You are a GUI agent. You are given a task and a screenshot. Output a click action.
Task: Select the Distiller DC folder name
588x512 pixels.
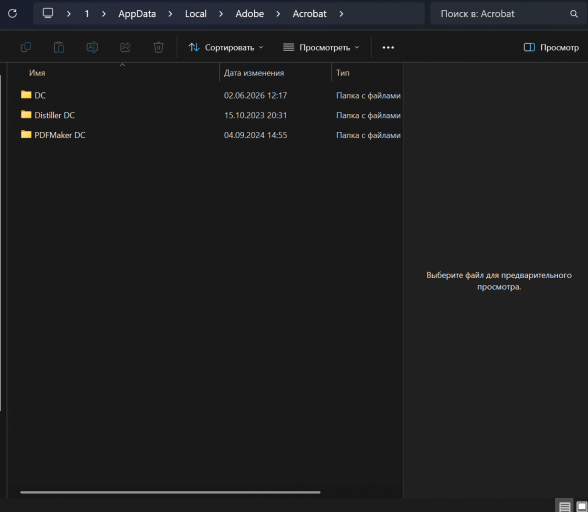55,115
